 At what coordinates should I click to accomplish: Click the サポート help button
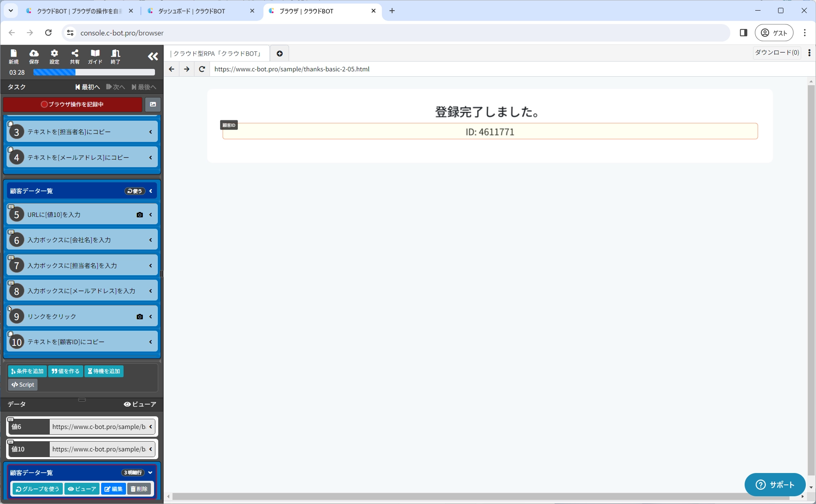pyautogui.click(x=774, y=484)
